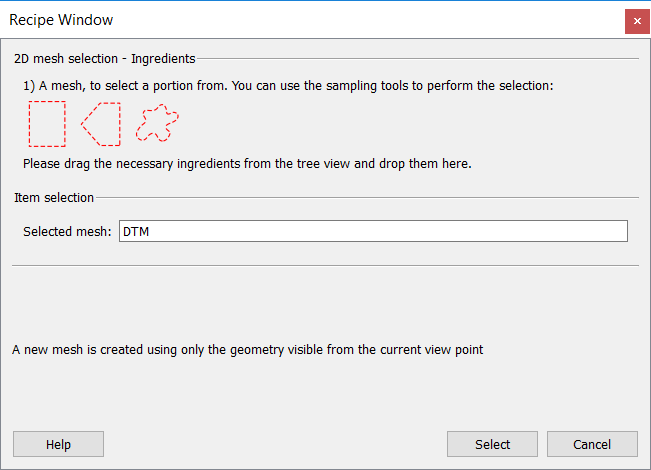
Task: Click the polygon selection sampling icon
Action: click(101, 124)
